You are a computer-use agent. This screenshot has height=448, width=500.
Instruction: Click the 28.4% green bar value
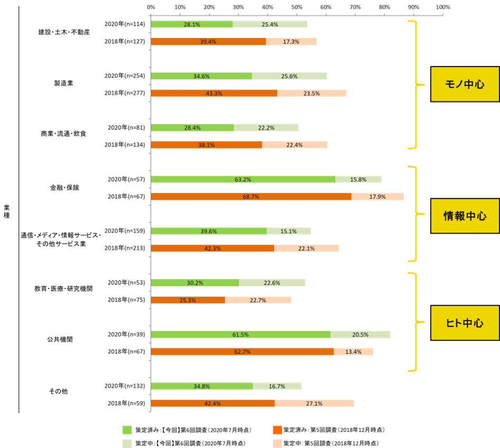(x=193, y=128)
